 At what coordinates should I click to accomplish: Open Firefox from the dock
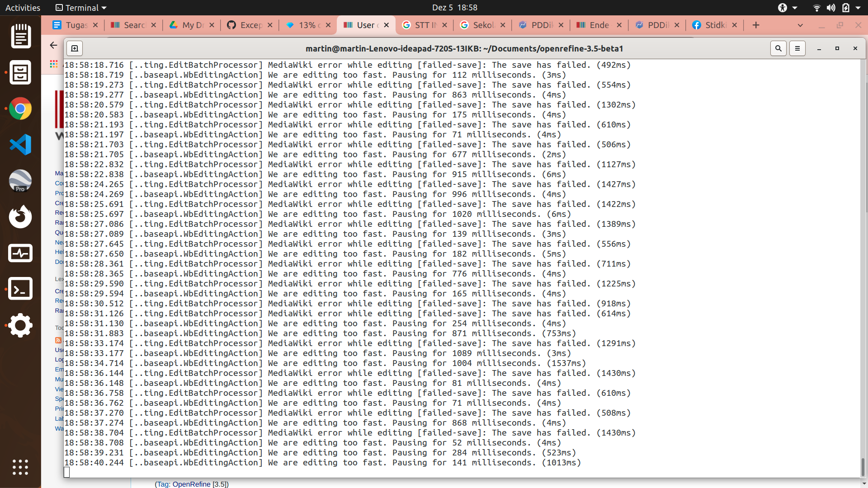coord(20,217)
